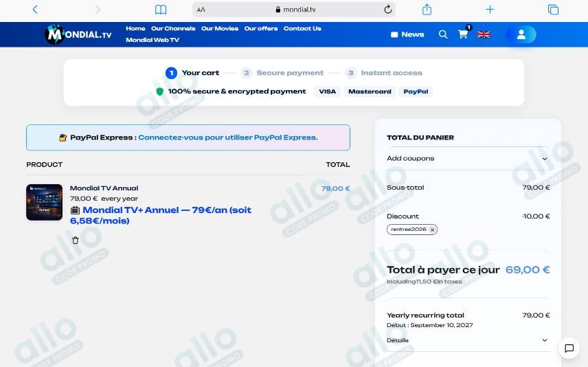The image size is (588, 367).
Task: Click the VISA payment badge
Action: (328, 91)
